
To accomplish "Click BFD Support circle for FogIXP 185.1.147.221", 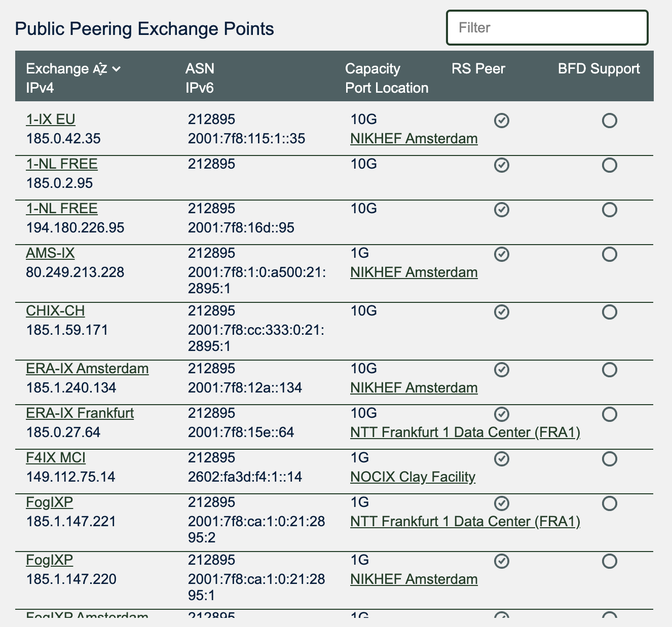I will point(609,503).
